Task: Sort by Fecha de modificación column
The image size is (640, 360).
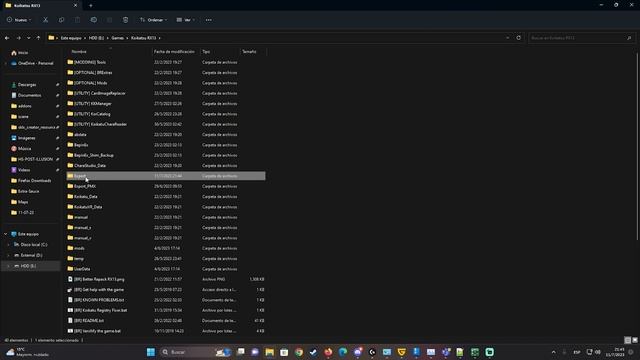Action: [x=175, y=52]
